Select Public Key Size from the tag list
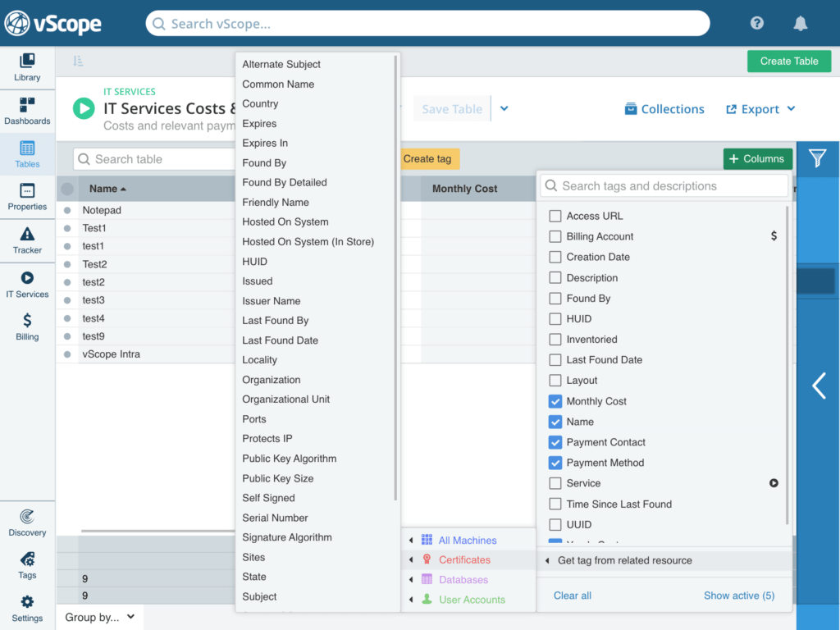 (x=277, y=478)
